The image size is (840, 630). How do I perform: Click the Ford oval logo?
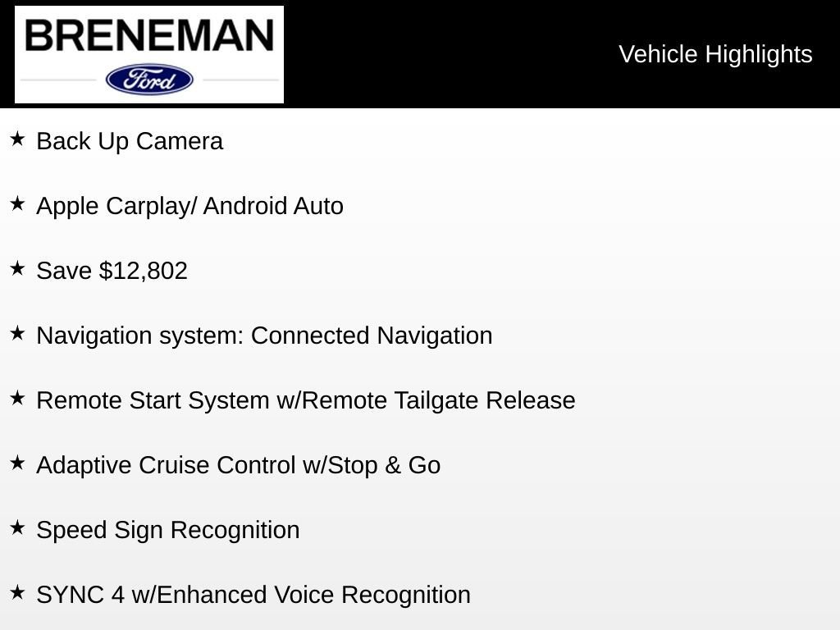click(x=149, y=80)
